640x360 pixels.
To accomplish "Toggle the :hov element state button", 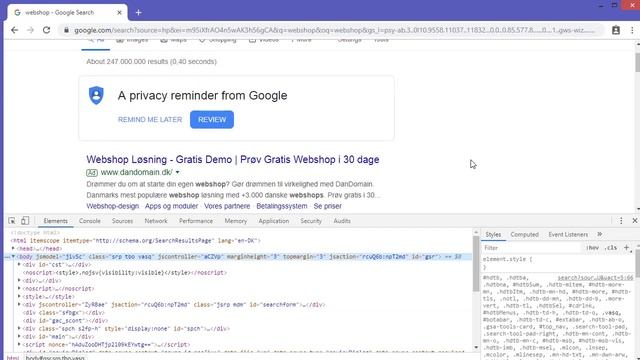I will (593, 248).
